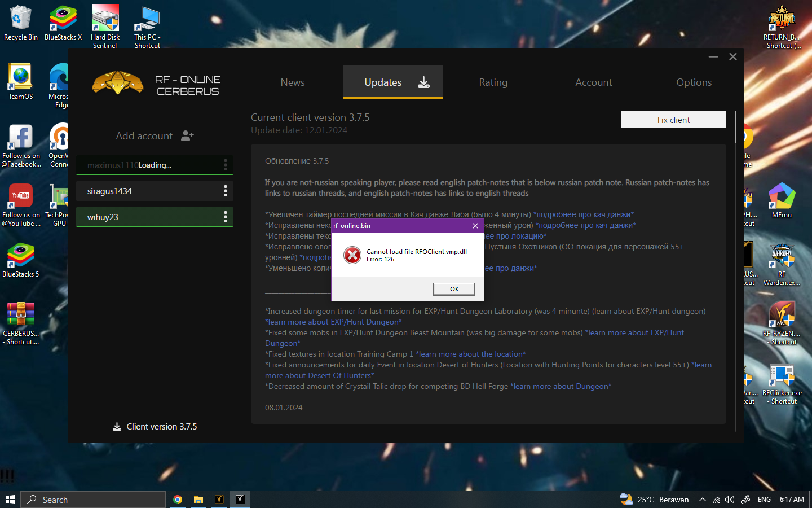Launch BlueStacks 5 desktop icon
This screenshot has height=508, width=812.
pyautogui.click(x=21, y=260)
